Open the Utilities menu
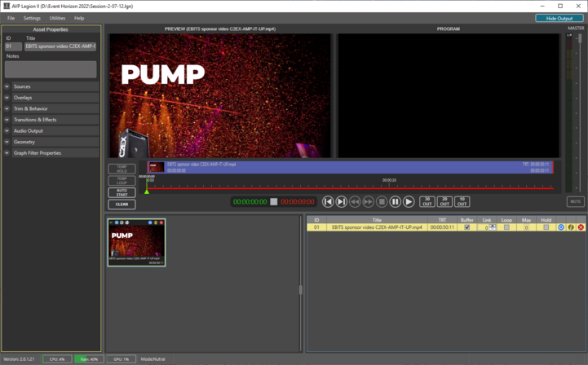This screenshot has height=365, width=588. coord(57,18)
